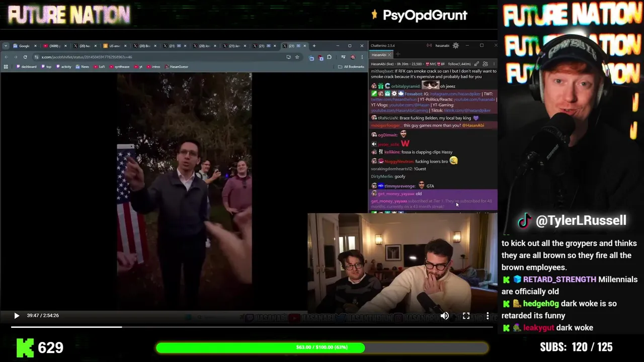Open tiktok.com/@hasandpiker link in chat

click(x=467, y=110)
